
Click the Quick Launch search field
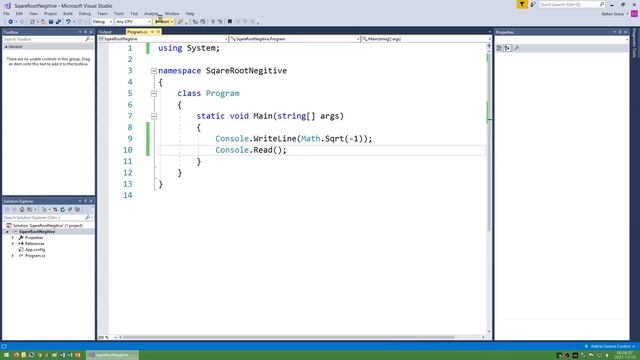(x=571, y=4)
